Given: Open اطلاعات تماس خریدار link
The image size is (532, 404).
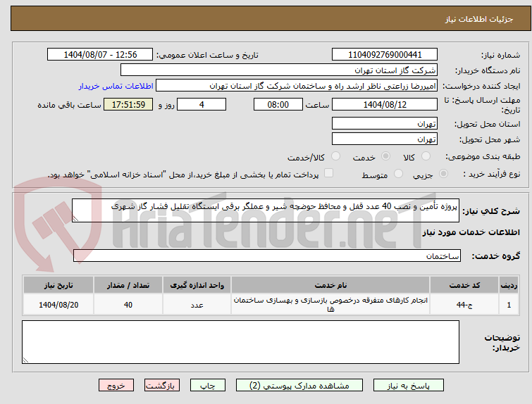Looking at the screenshot, I should [x=116, y=86].
